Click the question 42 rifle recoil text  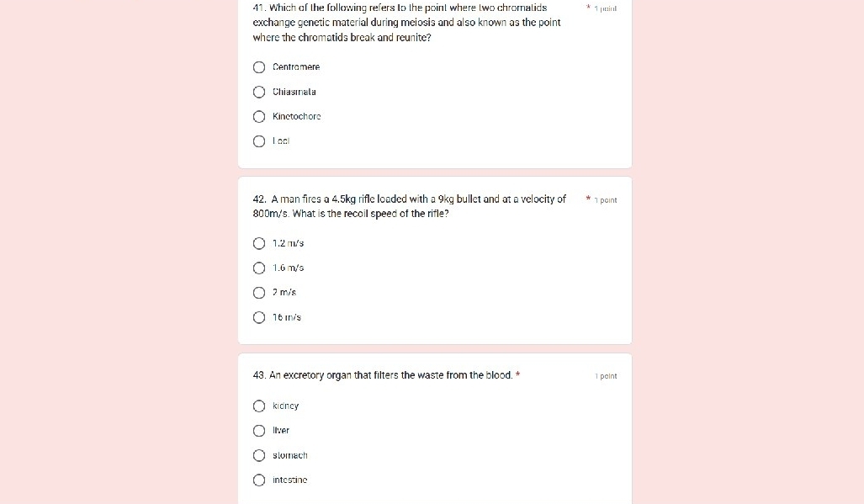[x=410, y=206]
